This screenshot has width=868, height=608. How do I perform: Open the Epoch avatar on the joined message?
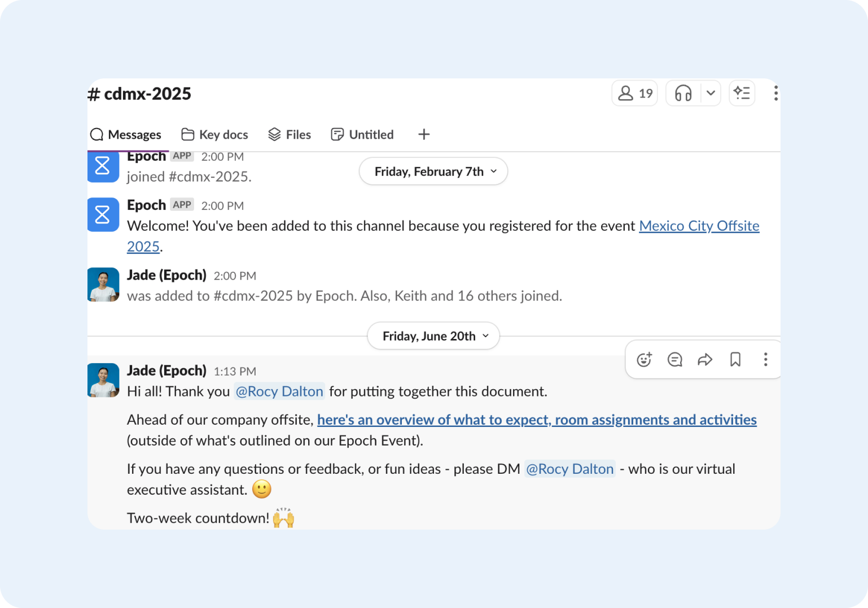point(103,167)
